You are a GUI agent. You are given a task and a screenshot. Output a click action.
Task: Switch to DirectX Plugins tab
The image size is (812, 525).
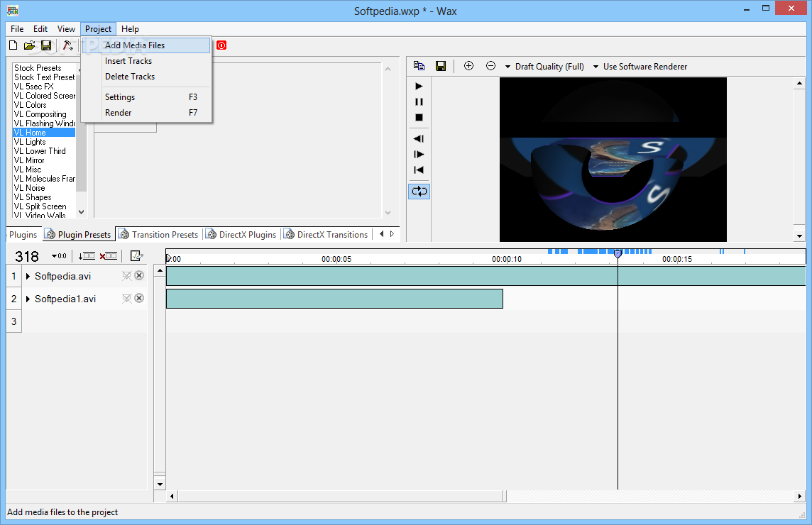point(241,235)
